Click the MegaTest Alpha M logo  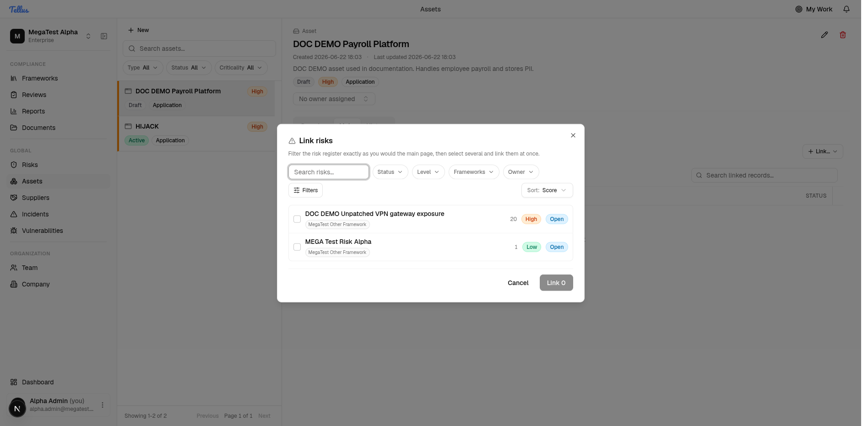coord(17,36)
